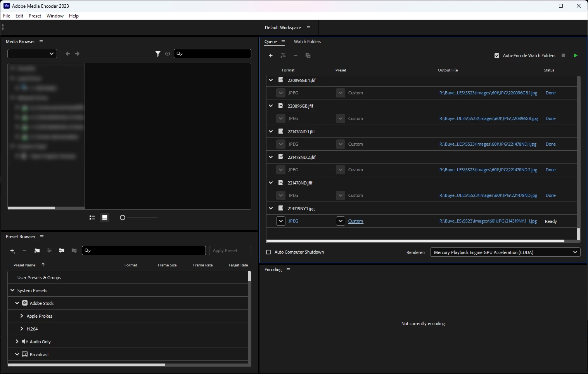The width and height of the screenshot is (588, 374).
Task: Collapse the 220896GB.1.jfif queue item
Action: [x=271, y=80]
